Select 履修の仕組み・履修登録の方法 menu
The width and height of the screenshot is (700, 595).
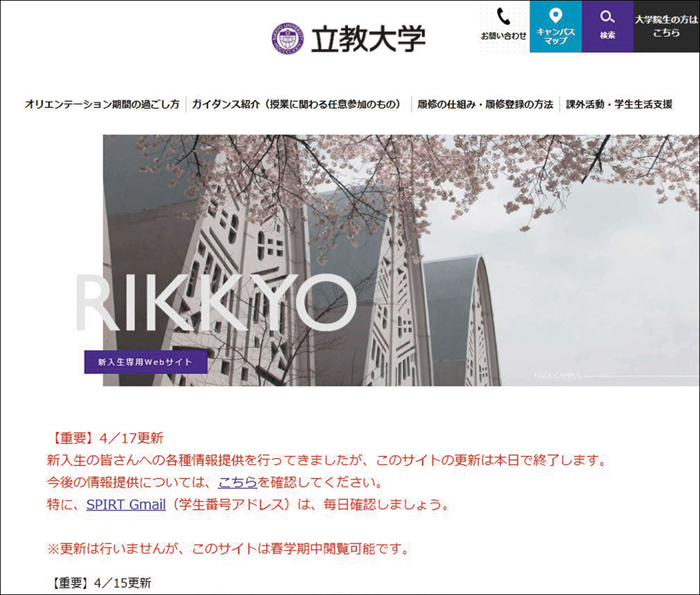(485, 105)
